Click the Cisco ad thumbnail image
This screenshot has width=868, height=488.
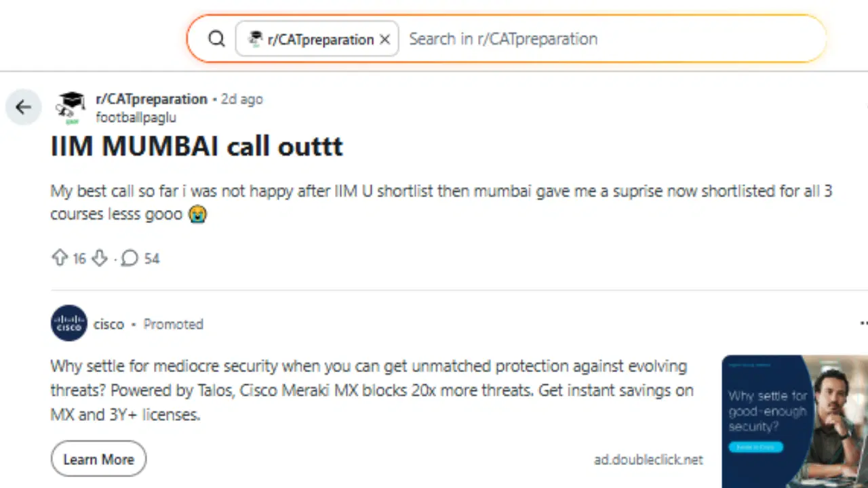point(795,420)
